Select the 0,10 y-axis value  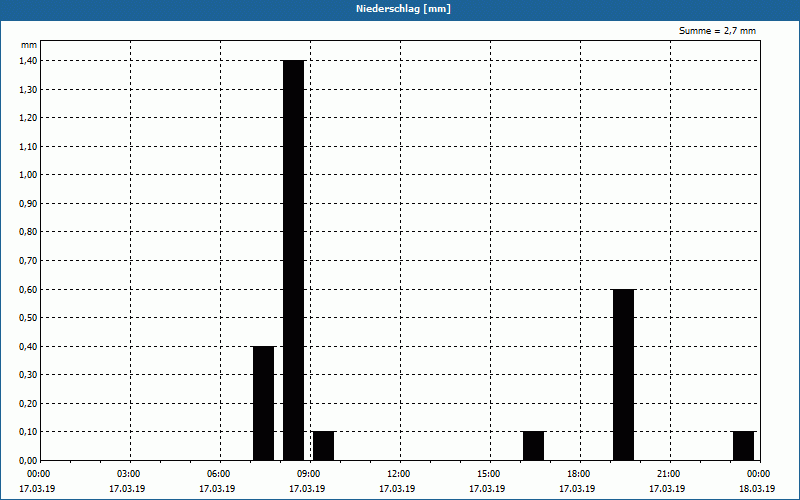coord(29,432)
